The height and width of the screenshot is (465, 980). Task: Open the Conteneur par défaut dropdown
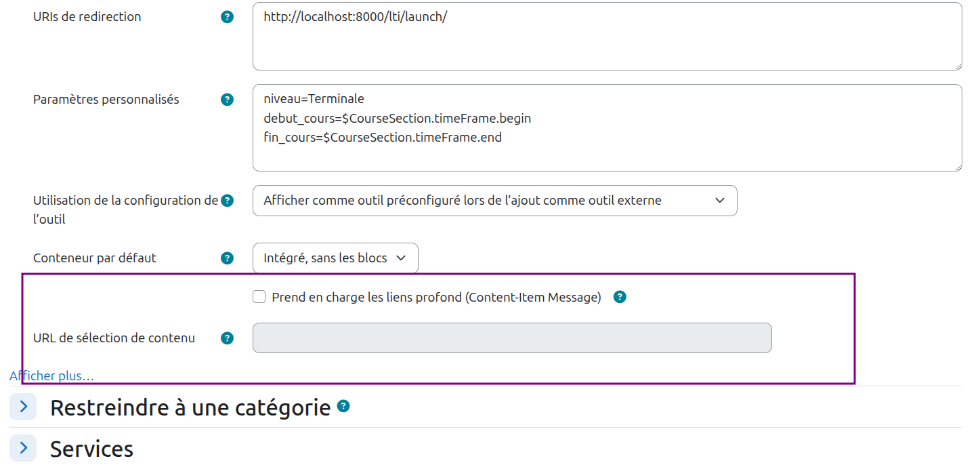(335, 258)
